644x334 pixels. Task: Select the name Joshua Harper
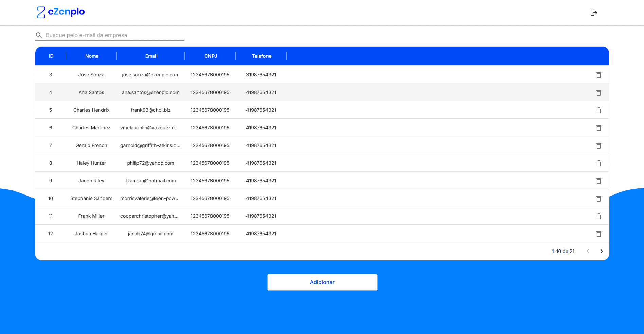click(x=91, y=234)
